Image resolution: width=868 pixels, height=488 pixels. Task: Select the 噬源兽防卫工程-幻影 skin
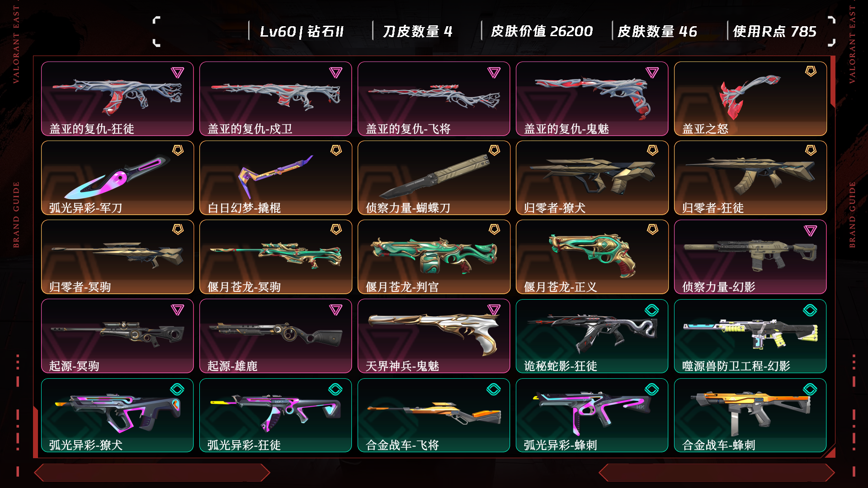click(750, 336)
